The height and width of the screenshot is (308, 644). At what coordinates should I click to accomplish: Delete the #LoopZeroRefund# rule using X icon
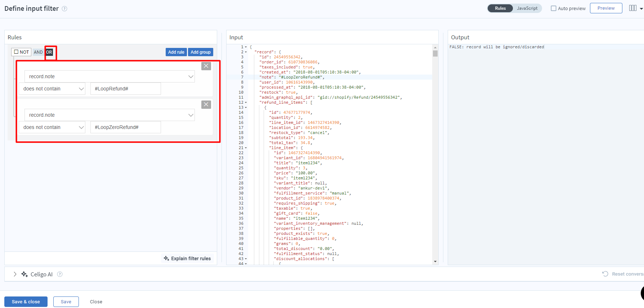pyautogui.click(x=206, y=104)
